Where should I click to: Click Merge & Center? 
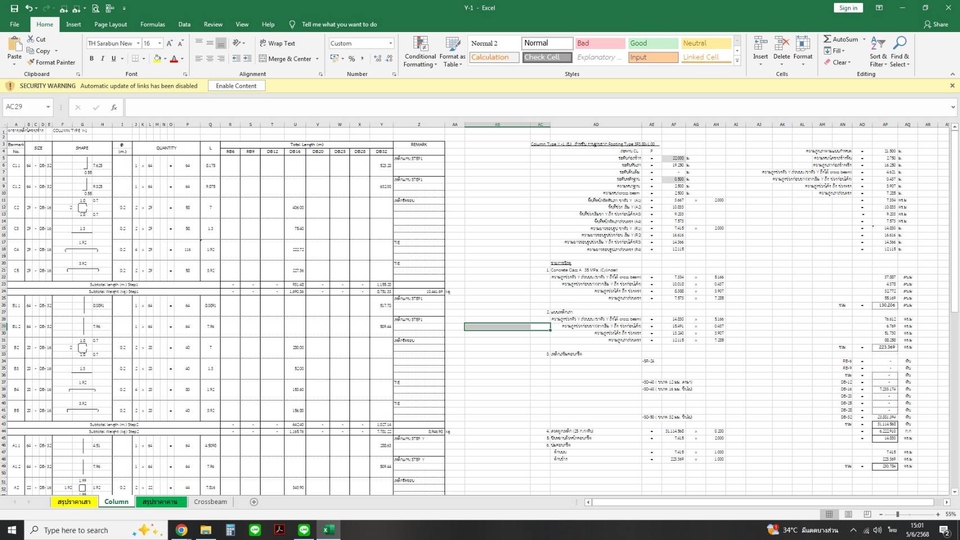click(x=285, y=59)
